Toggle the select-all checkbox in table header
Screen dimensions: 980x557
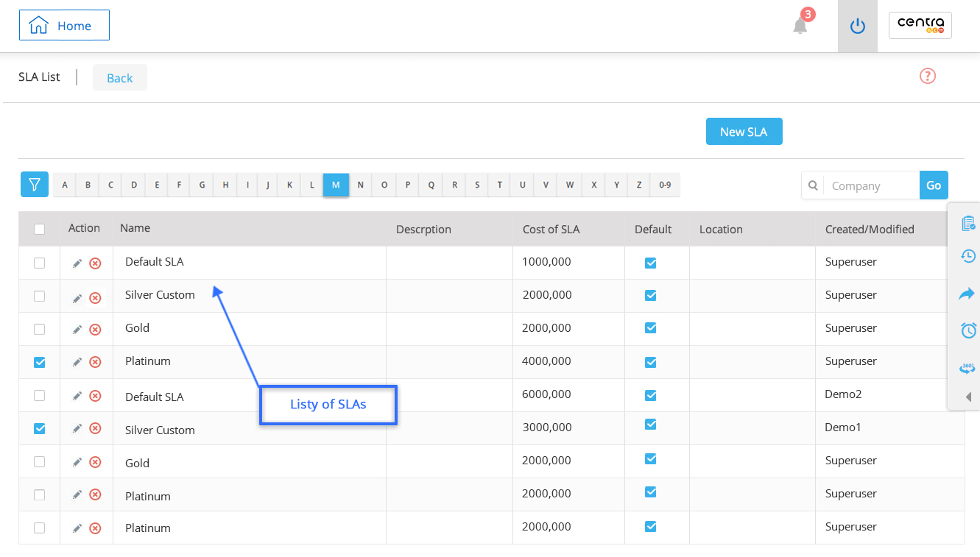[39, 228]
